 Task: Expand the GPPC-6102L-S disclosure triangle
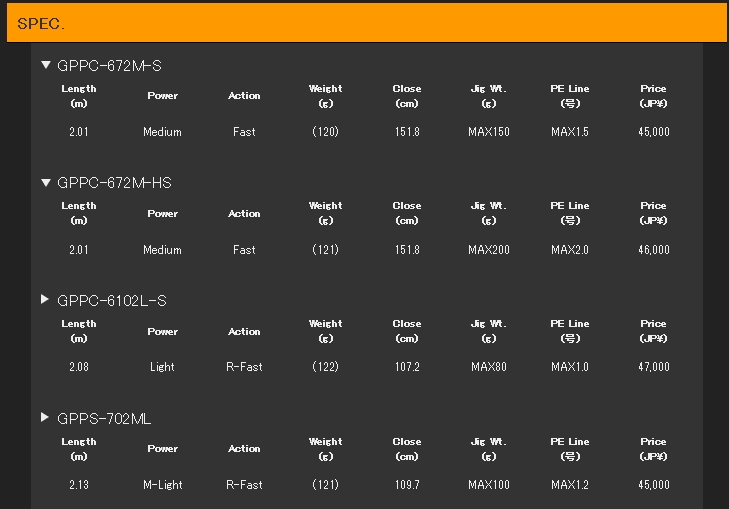pos(45,299)
